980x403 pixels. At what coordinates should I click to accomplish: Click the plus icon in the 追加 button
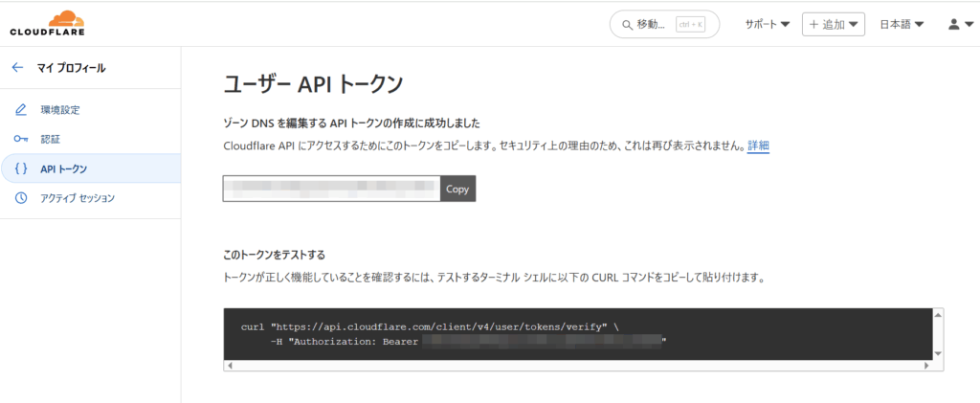click(x=813, y=24)
